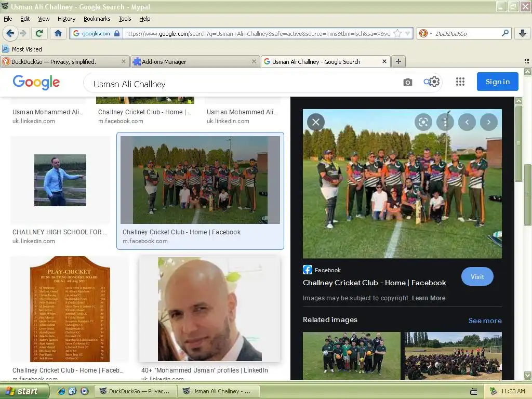This screenshot has height=399, width=532.
Task: Open related image of team holding balls
Action: (352, 355)
